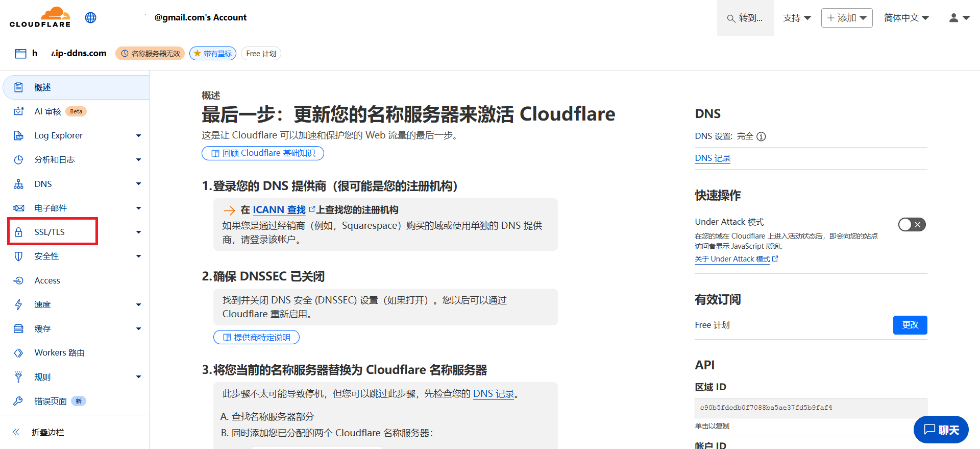Click 区域 ID field to copy

[810, 408]
